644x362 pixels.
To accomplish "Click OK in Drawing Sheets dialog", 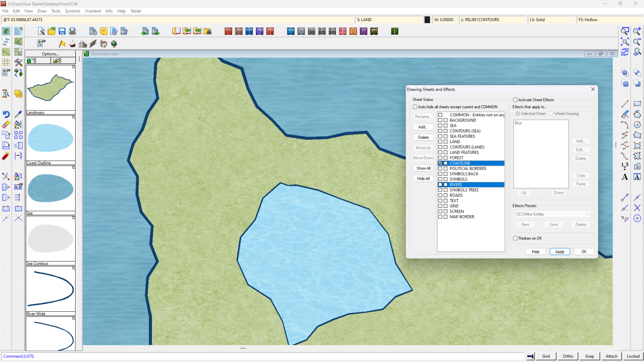I will click(584, 252).
